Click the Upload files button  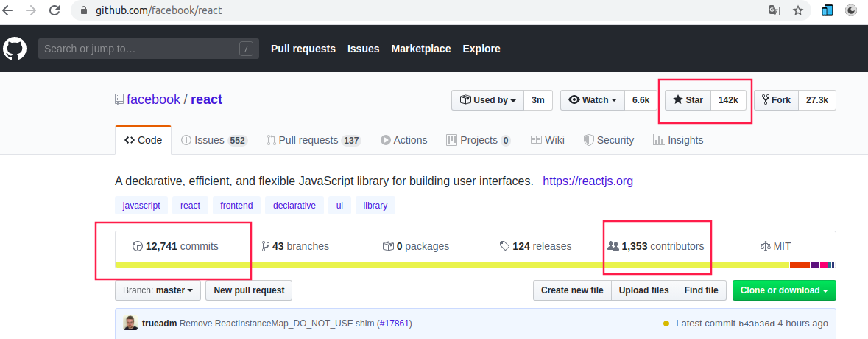pos(643,290)
